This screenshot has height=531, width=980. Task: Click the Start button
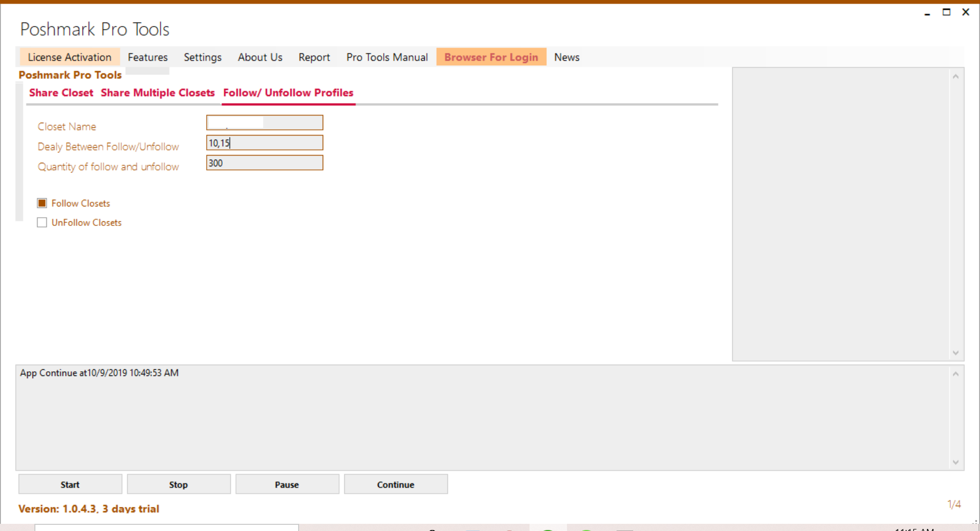(70, 484)
